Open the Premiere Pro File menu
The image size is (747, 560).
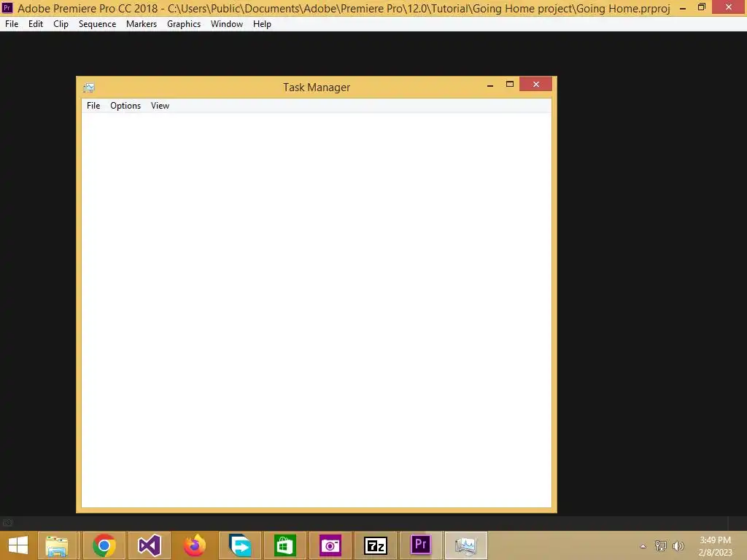pyautogui.click(x=12, y=24)
